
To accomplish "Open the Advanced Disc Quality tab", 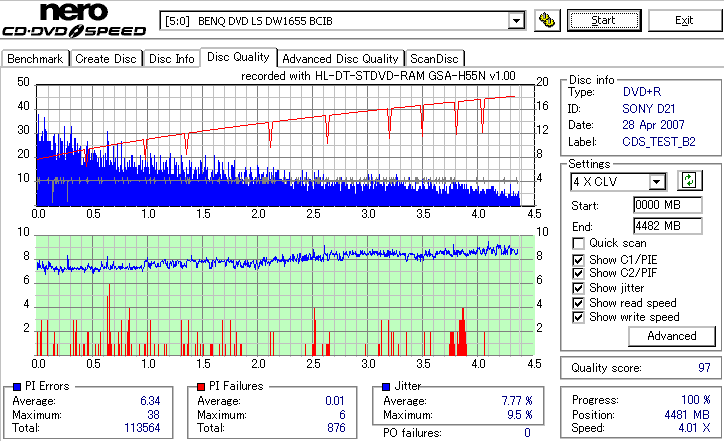I will (x=340, y=59).
